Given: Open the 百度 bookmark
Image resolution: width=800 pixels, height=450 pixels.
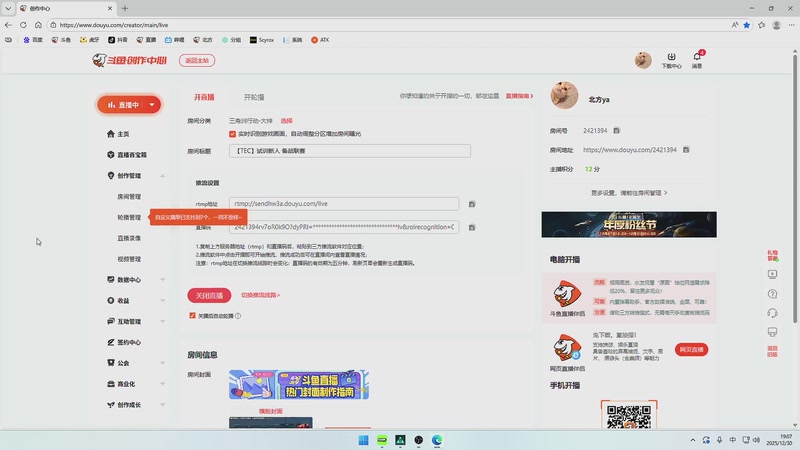Looking at the screenshot, I should (33, 40).
